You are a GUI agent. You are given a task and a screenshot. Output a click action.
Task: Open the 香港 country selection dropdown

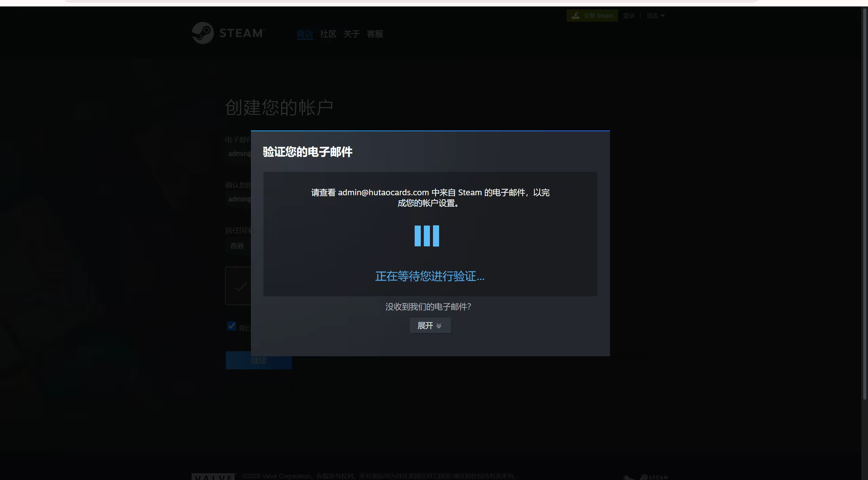pyautogui.click(x=237, y=246)
